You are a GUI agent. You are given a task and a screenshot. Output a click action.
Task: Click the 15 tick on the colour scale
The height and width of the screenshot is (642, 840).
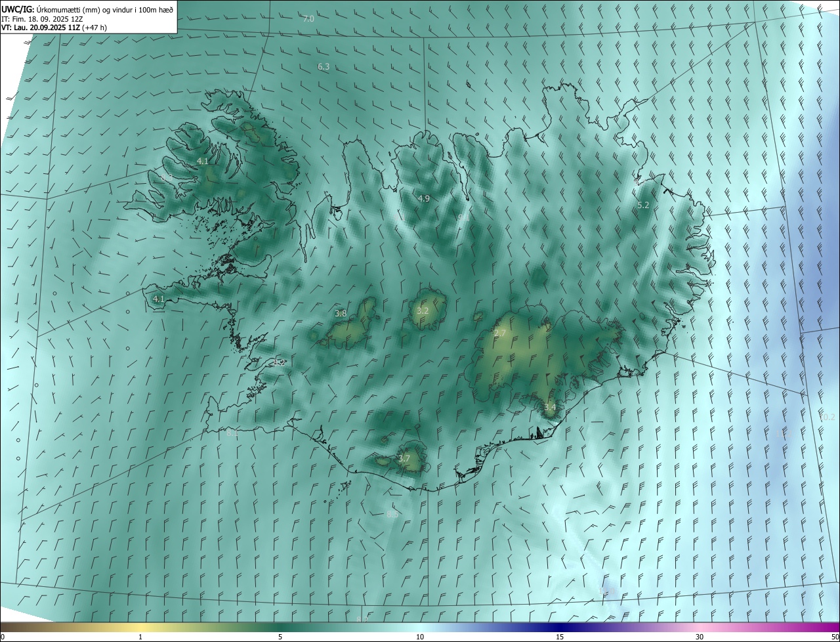point(560,637)
